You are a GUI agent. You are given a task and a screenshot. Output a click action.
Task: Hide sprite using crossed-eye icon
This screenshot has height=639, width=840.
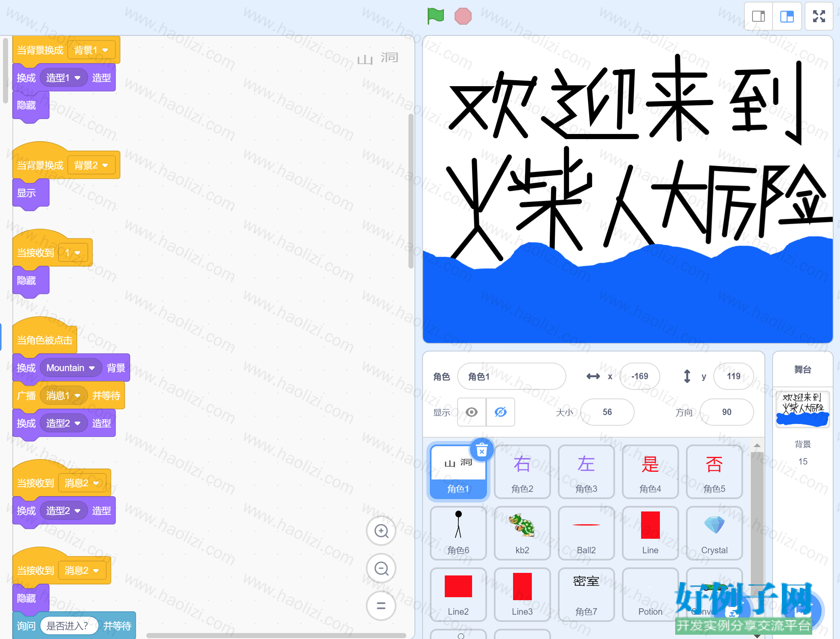(x=500, y=412)
